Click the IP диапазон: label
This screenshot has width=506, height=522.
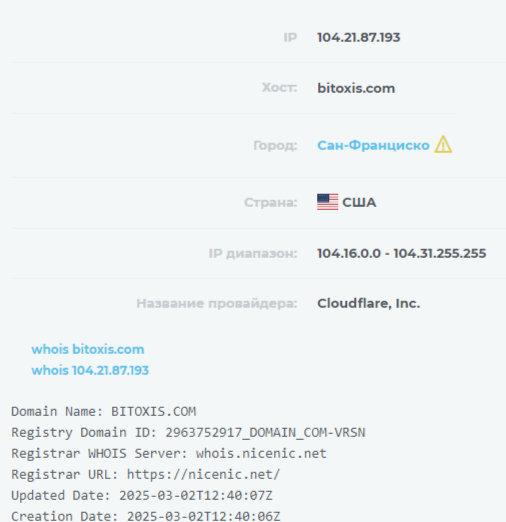click(x=253, y=254)
